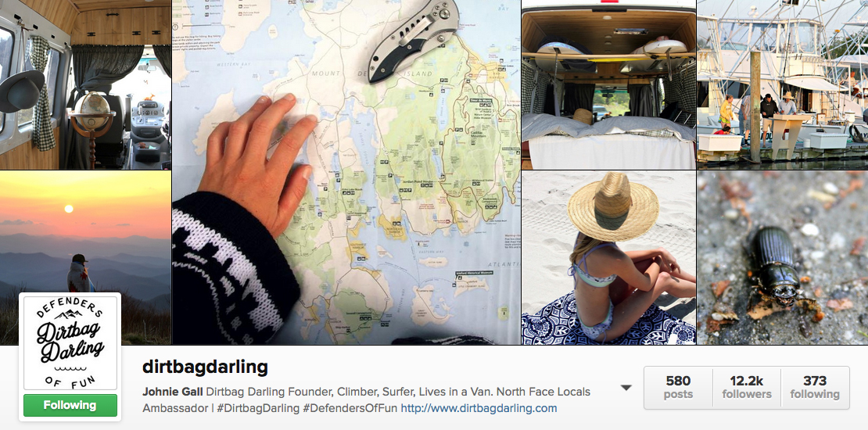Open the marina fishing boat photo
Screen dimensions: 868x430
[782, 84]
